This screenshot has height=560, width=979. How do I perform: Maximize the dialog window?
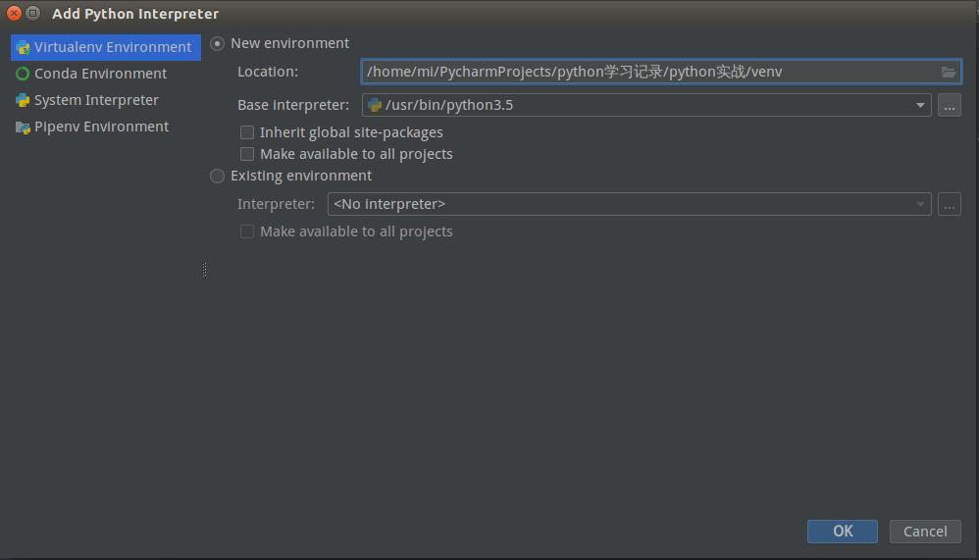tap(33, 13)
